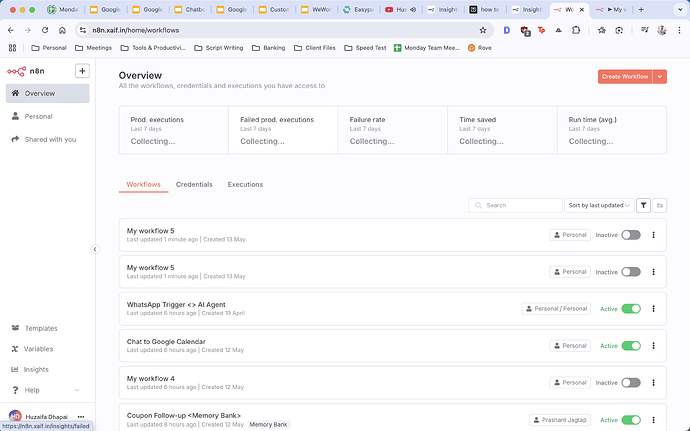The width and height of the screenshot is (690, 431).
Task: Switch to the Workflows tab
Action: coord(143,184)
